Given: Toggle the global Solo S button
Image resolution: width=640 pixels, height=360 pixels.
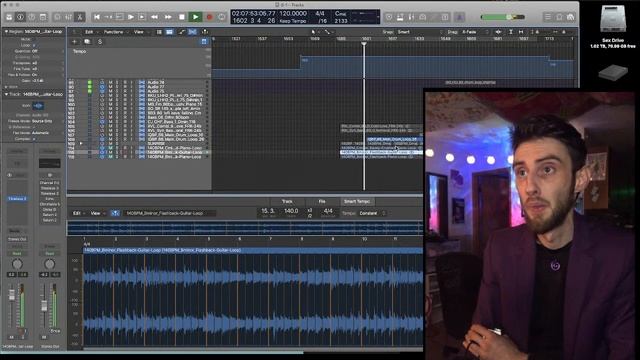Looking at the screenshot, I should click(x=100, y=42).
